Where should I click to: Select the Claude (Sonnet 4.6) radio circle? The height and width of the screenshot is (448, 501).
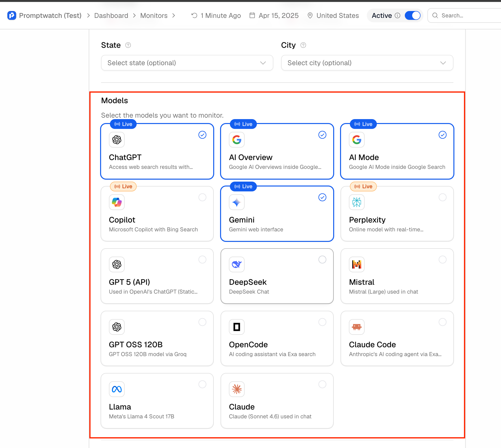click(323, 385)
